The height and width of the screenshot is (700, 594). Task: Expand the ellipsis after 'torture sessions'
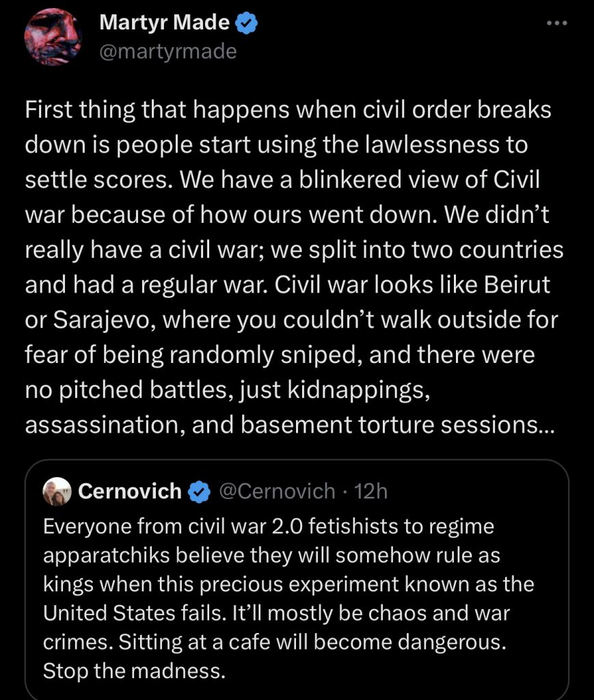546,425
